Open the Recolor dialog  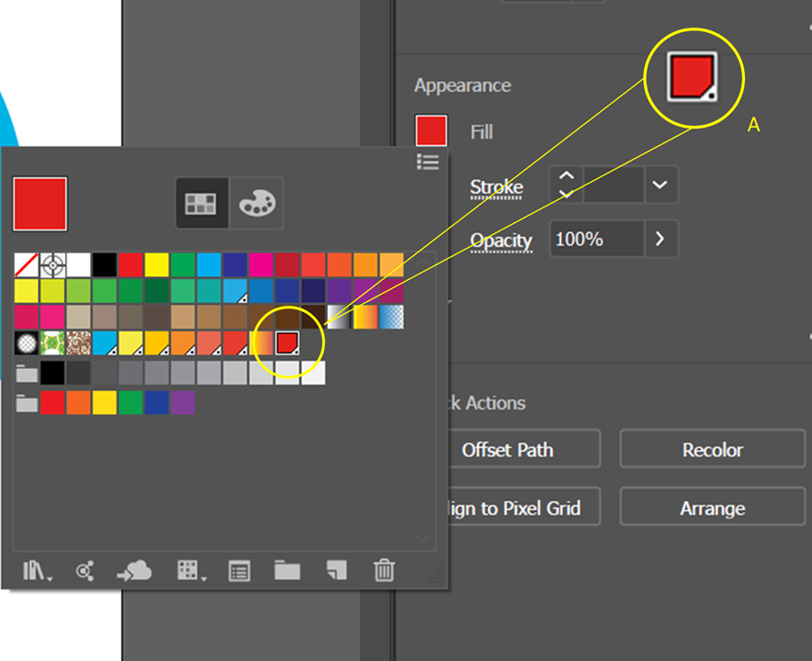pos(712,450)
